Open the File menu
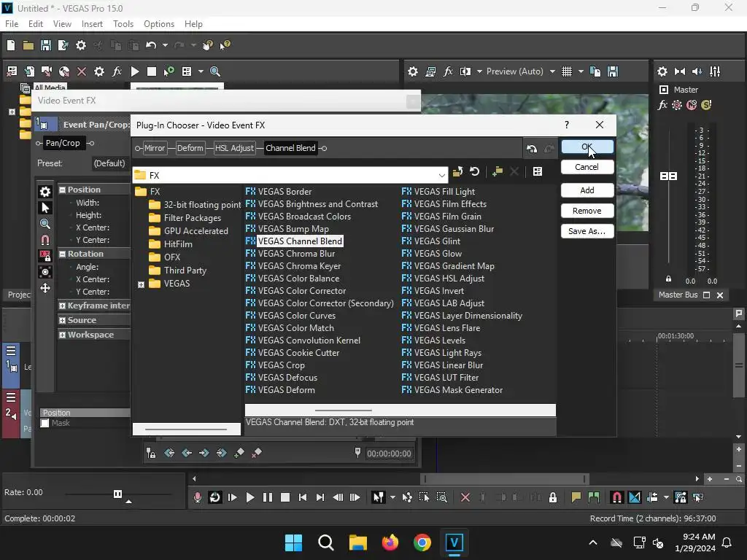Image resolution: width=747 pixels, height=560 pixels. point(12,24)
